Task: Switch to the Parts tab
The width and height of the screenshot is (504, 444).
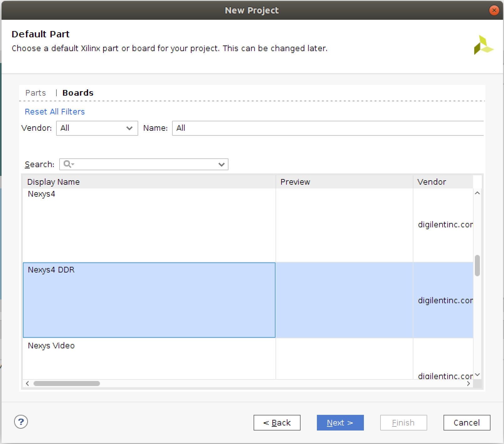Action: [35, 93]
